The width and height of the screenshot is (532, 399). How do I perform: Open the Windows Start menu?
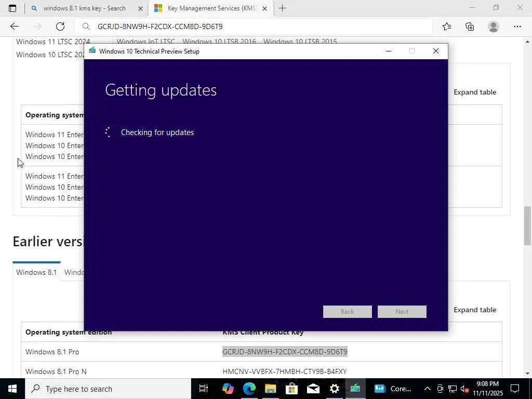12,389
